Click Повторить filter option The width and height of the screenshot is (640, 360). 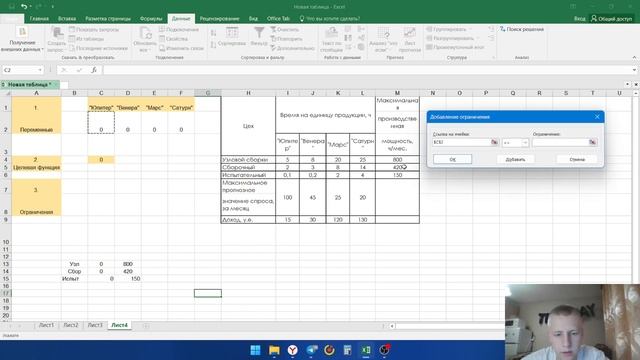pyautogui.click(x=286, y=39)
